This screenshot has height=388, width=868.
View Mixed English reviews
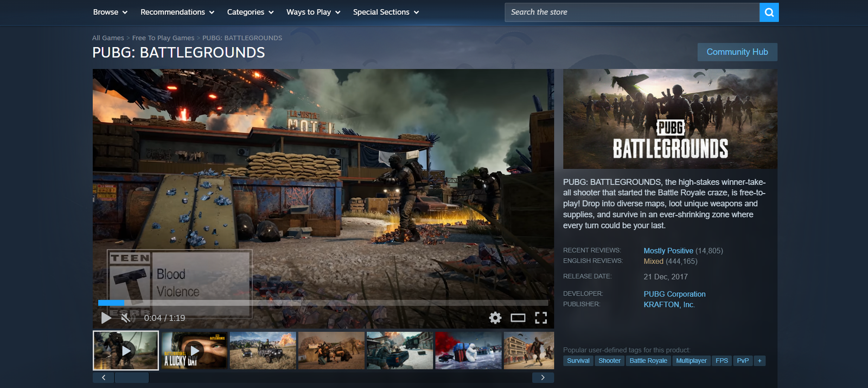653,261
